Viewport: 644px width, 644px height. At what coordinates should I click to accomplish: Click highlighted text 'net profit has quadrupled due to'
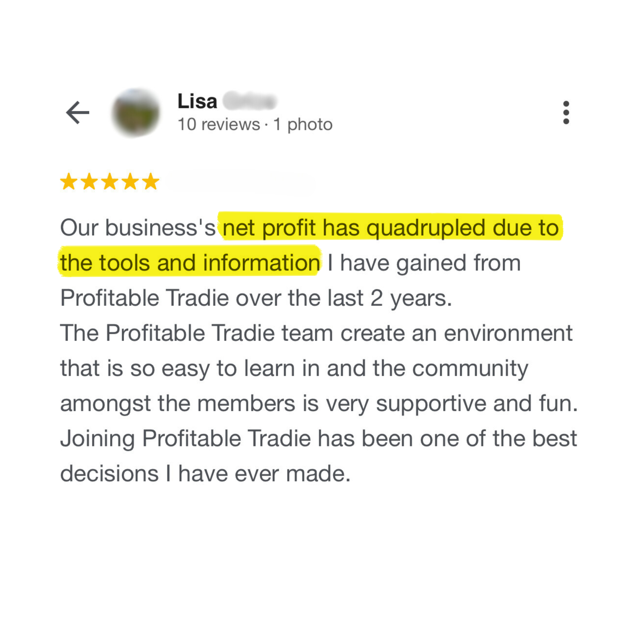coord(391,228)
